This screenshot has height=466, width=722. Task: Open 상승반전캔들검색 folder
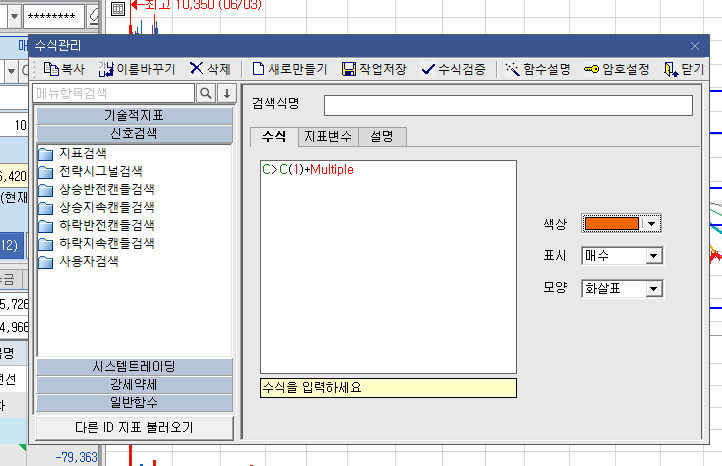97,190
